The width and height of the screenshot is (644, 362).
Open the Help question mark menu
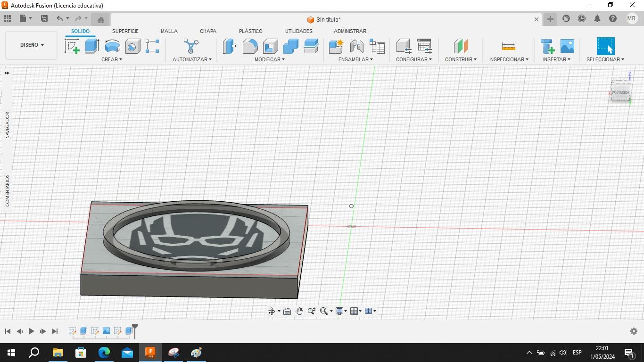point(613,18)
